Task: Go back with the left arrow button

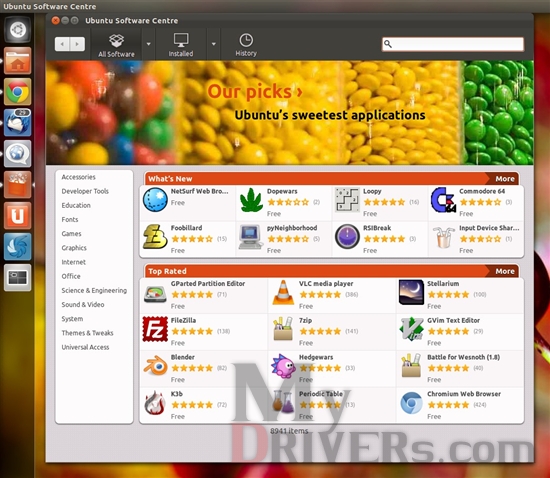Action: pyautogui.click(x=62, y=44)
